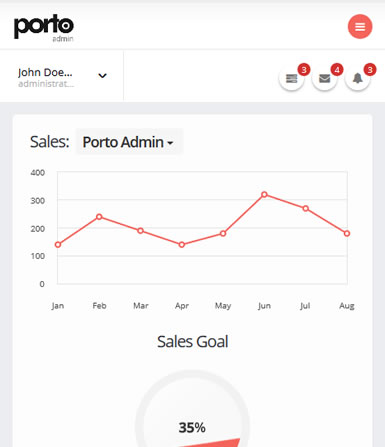Open the red hamburger menu button
The height and width of the screenshot is (447, 385).
(x=360, y=27)
